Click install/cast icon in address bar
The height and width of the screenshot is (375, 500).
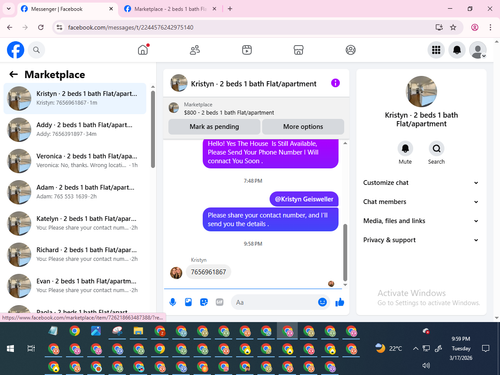439,27
